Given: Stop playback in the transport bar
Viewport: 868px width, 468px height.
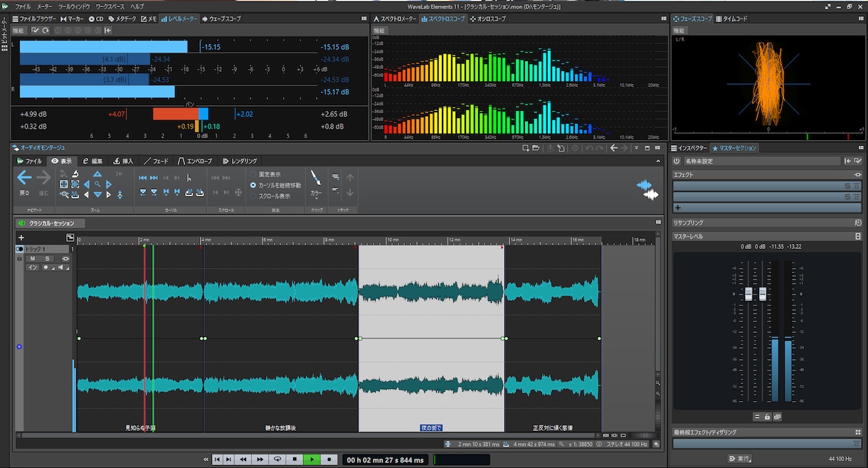Looking at the screenshot, I should tap(295, 459).
